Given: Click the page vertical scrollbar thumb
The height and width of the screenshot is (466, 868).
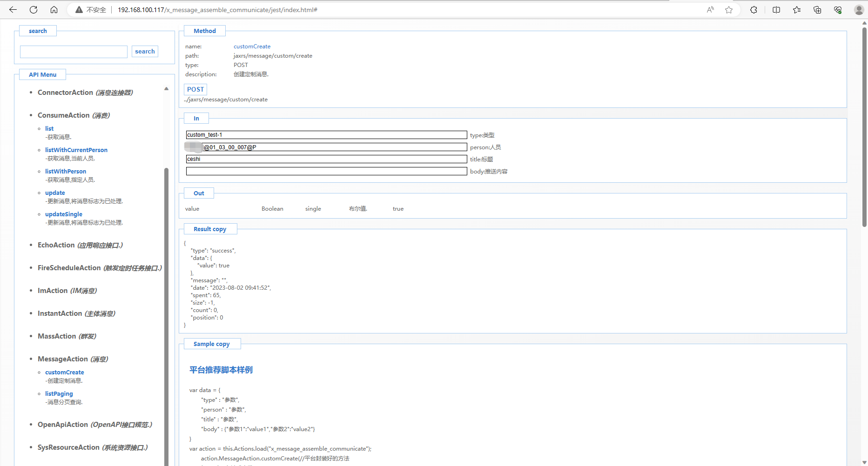Looking at the screenshot, I should (x=864, y=126).
